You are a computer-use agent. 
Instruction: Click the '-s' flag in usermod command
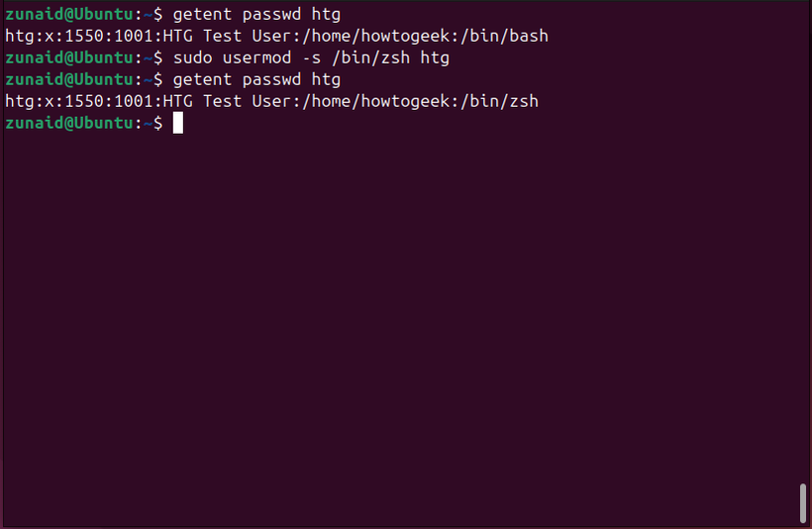click(312, 57)
